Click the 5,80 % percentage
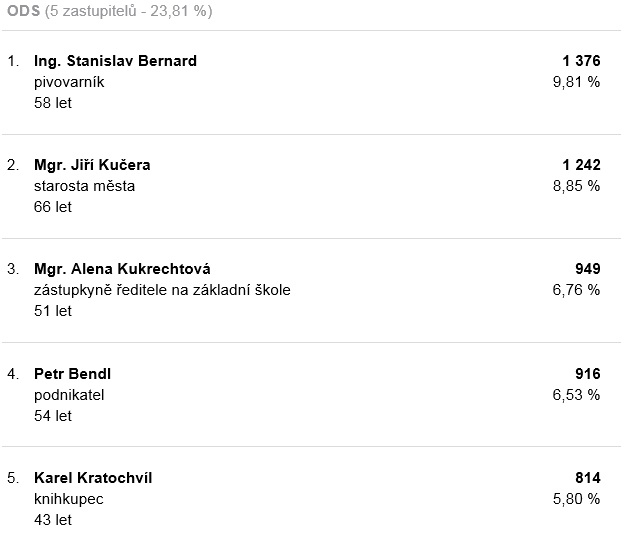 coord(576,499)
